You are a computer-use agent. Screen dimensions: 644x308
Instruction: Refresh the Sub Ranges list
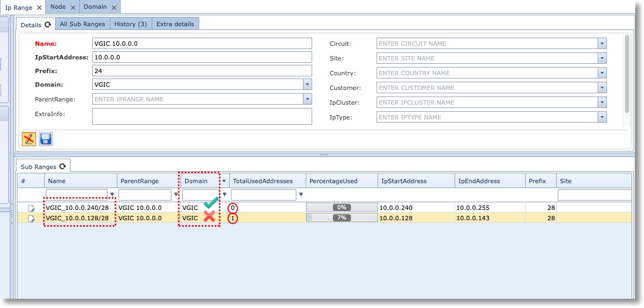click(x=63, y=166)
